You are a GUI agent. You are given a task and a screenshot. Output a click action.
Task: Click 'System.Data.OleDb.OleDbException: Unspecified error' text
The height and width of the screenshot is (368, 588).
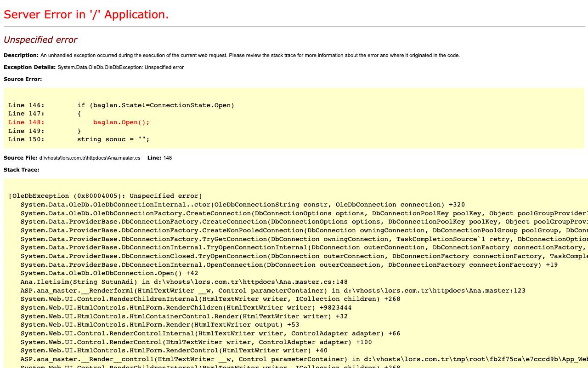[x=121, y=67]
